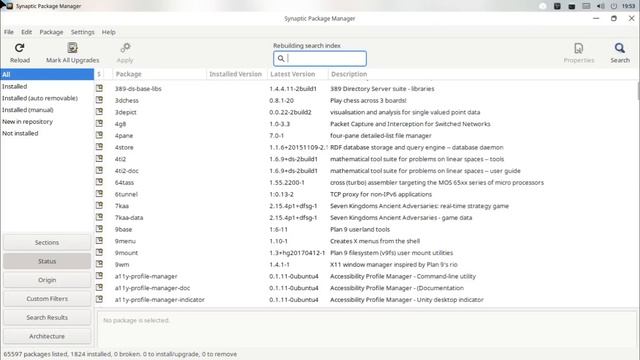Open the Settings menu
Screen dimensions: 640x360
coord(82,32)
